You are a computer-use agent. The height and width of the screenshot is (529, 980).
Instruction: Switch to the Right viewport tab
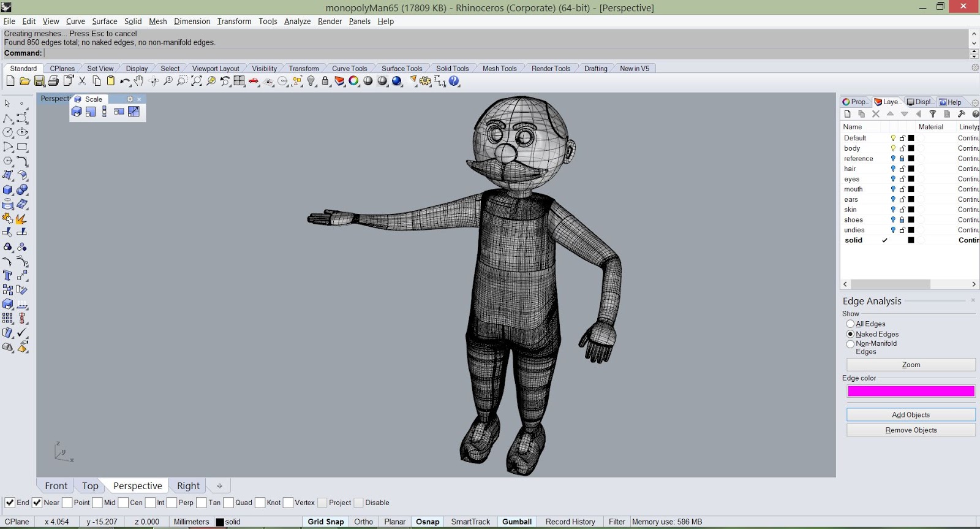pos(188,486)
